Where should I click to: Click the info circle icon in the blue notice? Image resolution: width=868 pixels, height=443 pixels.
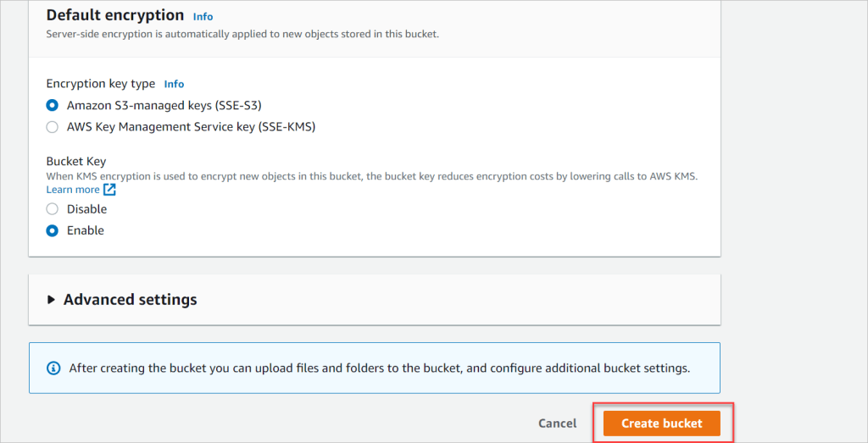pyautogui.click(x=53, y=368)
